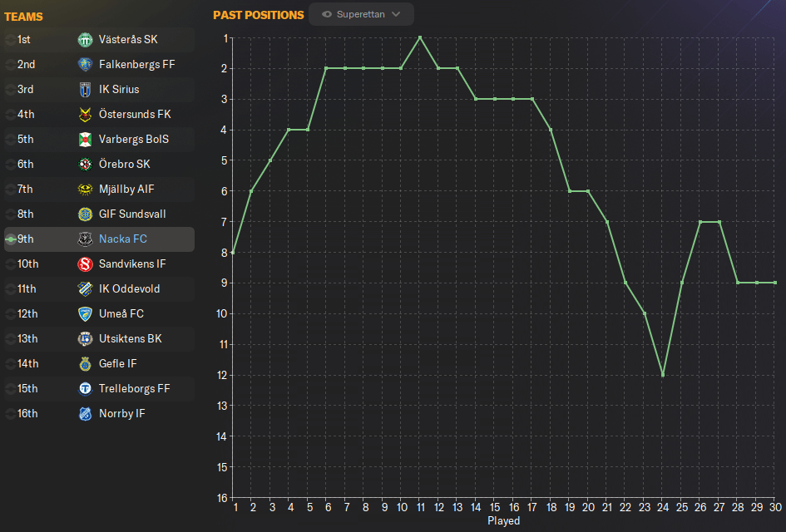Click data point at match 11, position 1
This screenshot has width=786, height=532.
pos(420,37)
